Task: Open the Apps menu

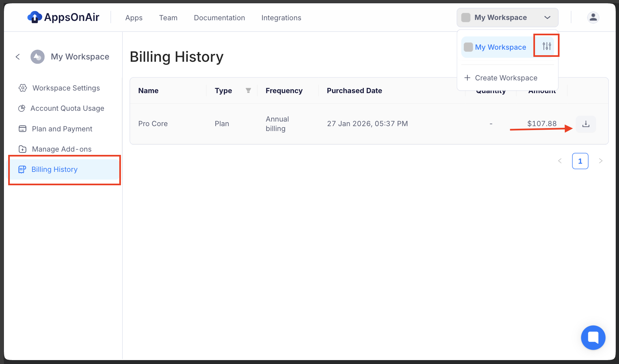Action: pyautogui.click(x=134, y=18)
